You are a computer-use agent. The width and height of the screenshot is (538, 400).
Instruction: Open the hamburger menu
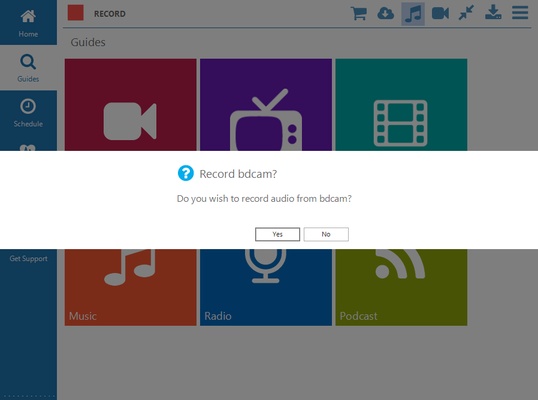[x=520, y=13]
